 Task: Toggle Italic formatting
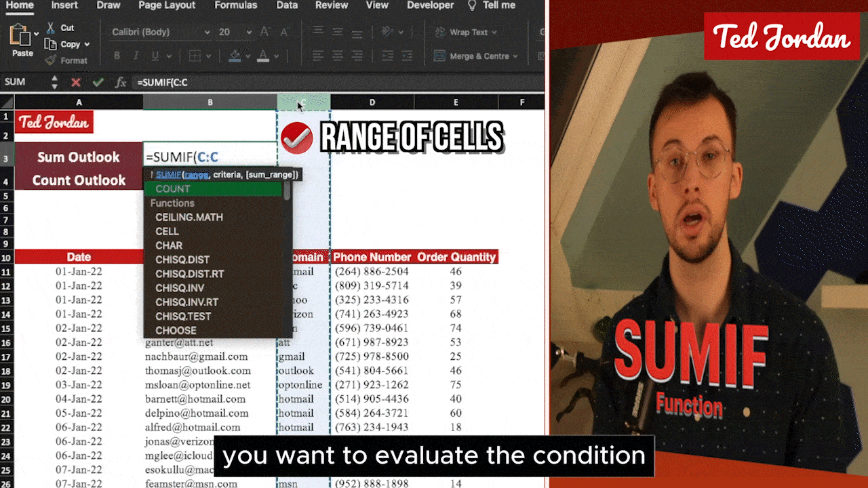pos(136,56)
